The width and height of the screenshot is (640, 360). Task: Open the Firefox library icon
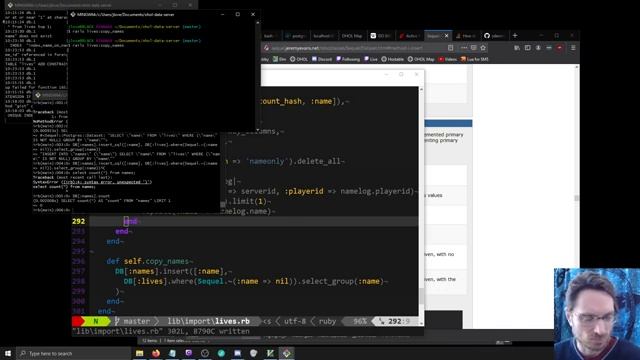click(x=517, y=48)
